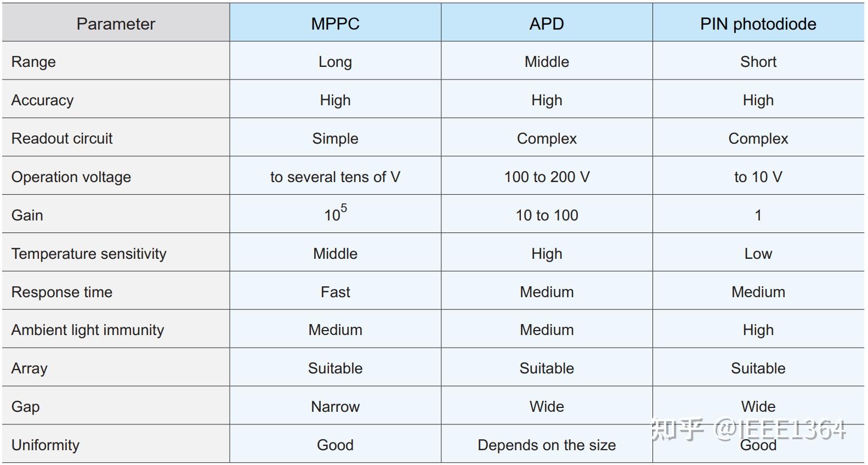Click the @IEEE1364 watermark text
This screenshot has width=868, height=465.
pyautogui.click(x=780, y=429)
